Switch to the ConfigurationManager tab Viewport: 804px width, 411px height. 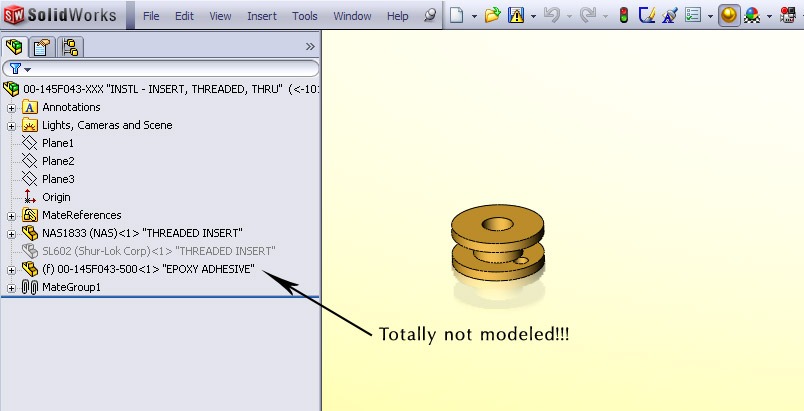pyautogui.click(x=70, y=47)
